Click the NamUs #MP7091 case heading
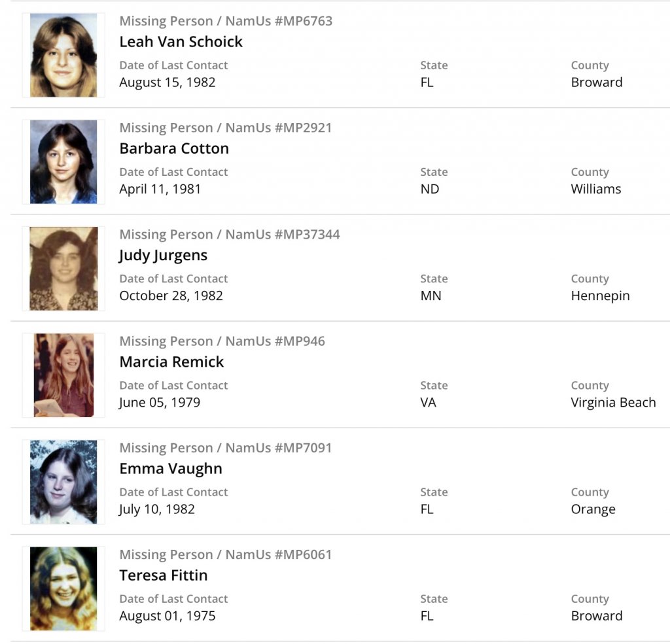The height and width of the screenshot is (644, 670). tap(226, 448)
